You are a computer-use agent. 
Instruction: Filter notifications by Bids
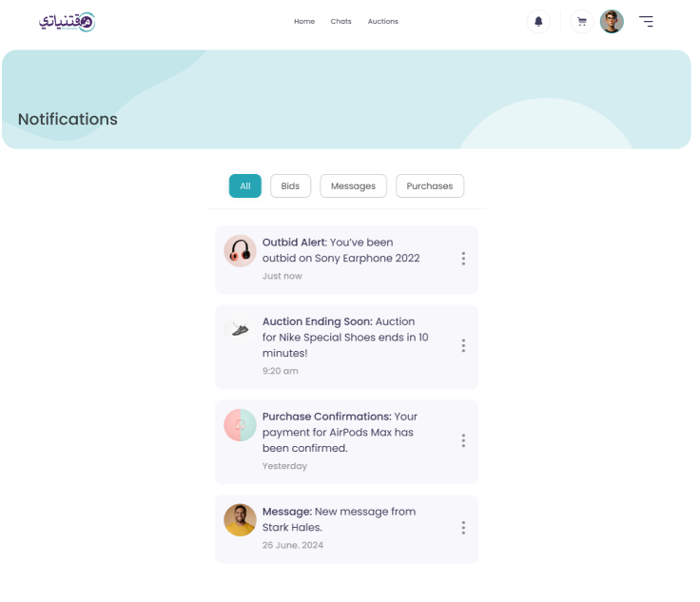tap(290, 186)
